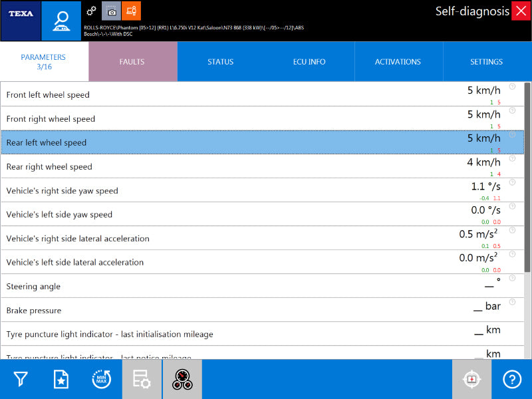The image size is (532, 399).
Task: Click the screenshot camera icon
Action: (x=112, y=11)
